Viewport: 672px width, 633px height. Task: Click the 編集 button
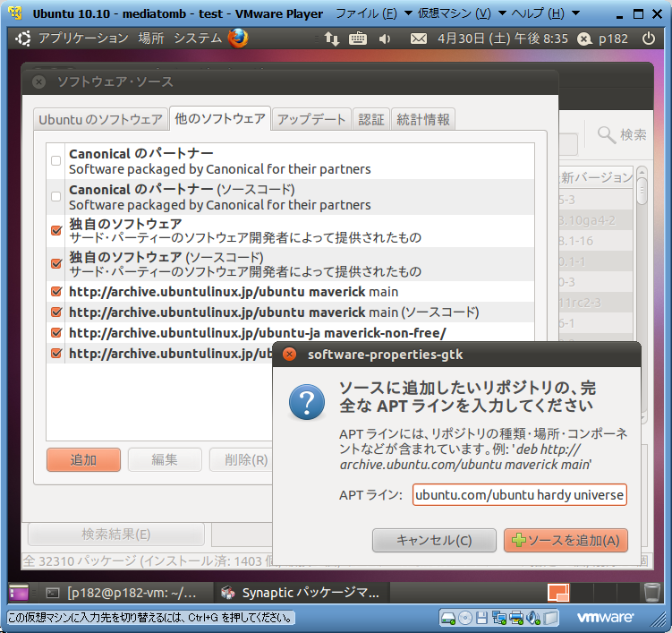tap(165, 459)
